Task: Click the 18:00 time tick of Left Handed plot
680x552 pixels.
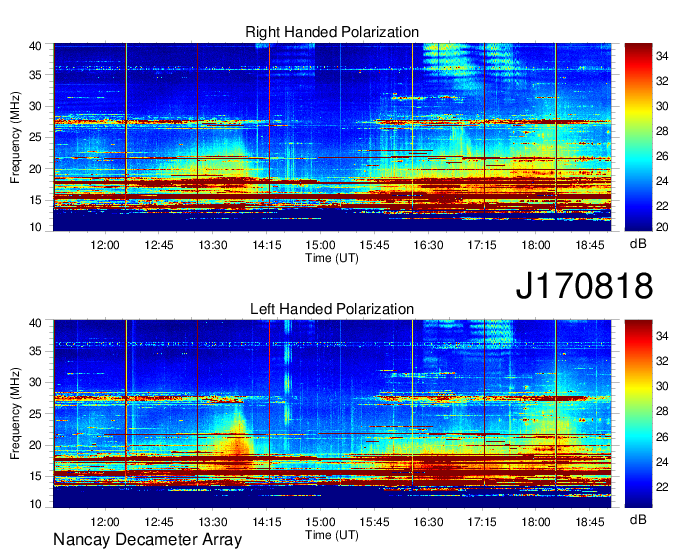Action: coord(536,522)
